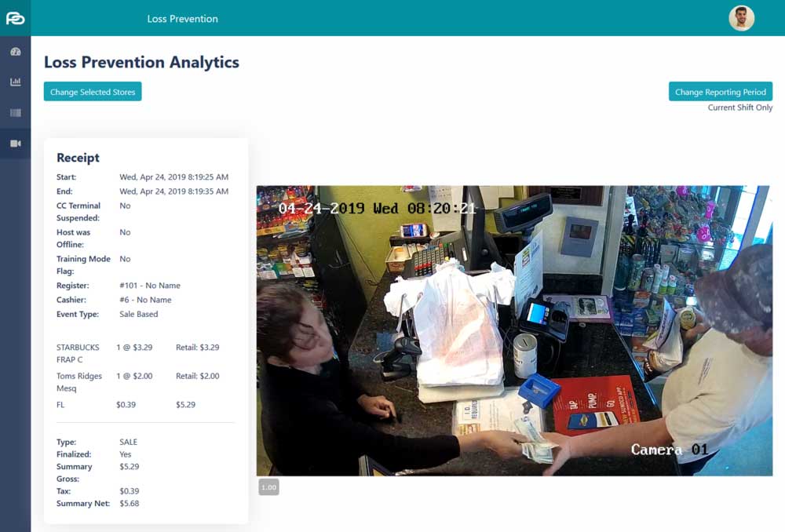Click the Sale Based event type value
Image resolution: width=785 pixels, height=532 pixels.
139,315
